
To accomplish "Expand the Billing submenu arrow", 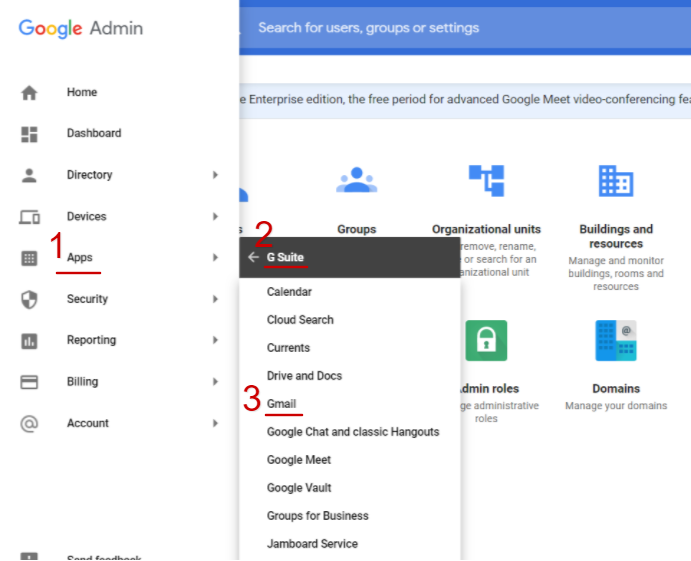I will coord(215,382).
